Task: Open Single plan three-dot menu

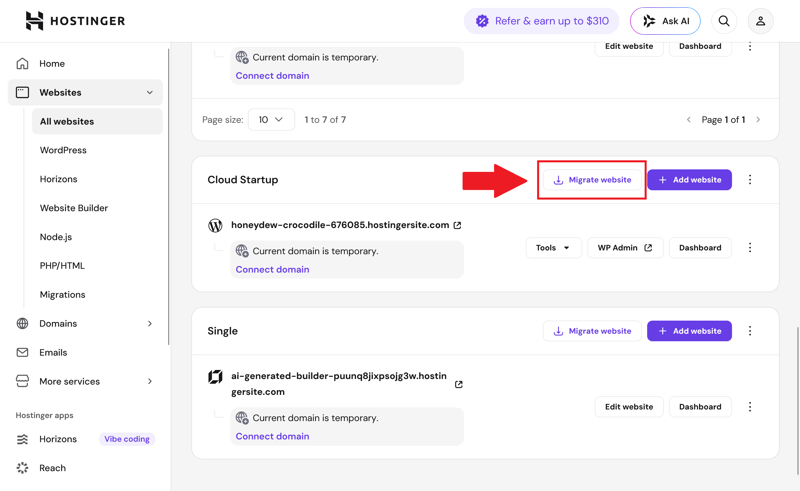Action: click(x=750, y=331)
